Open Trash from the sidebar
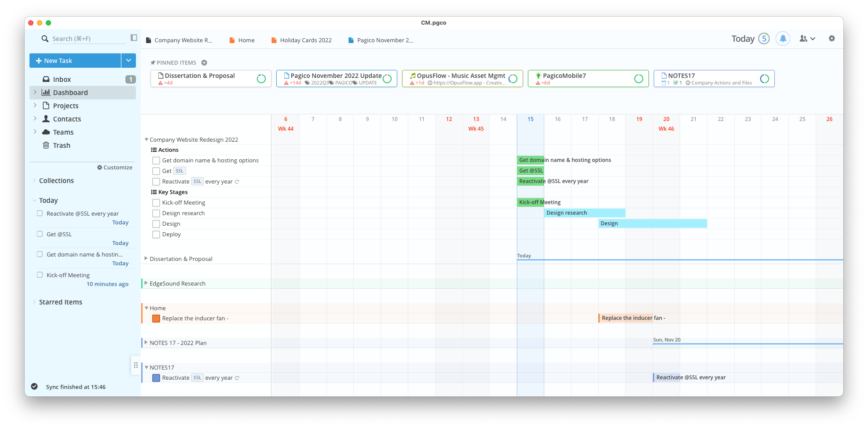The width and height of the screenshot is (868, 429). coord(62,146)
